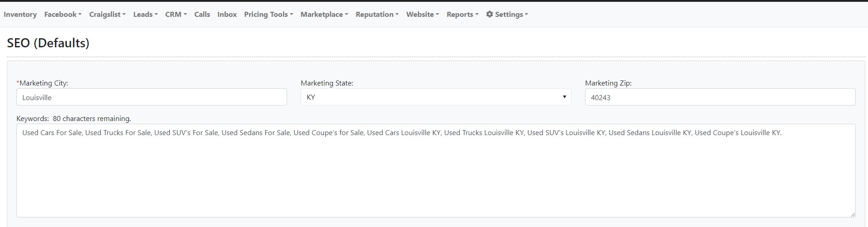Open the Website dropdown
This screenshot has height=227, width=868.
pyautogui.click(x=422, y=14)
